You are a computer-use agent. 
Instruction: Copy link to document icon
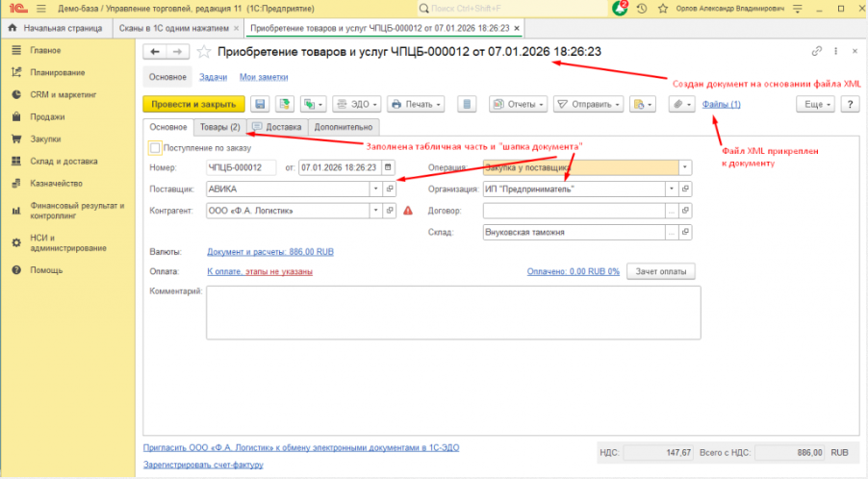[x=817, y=51]
